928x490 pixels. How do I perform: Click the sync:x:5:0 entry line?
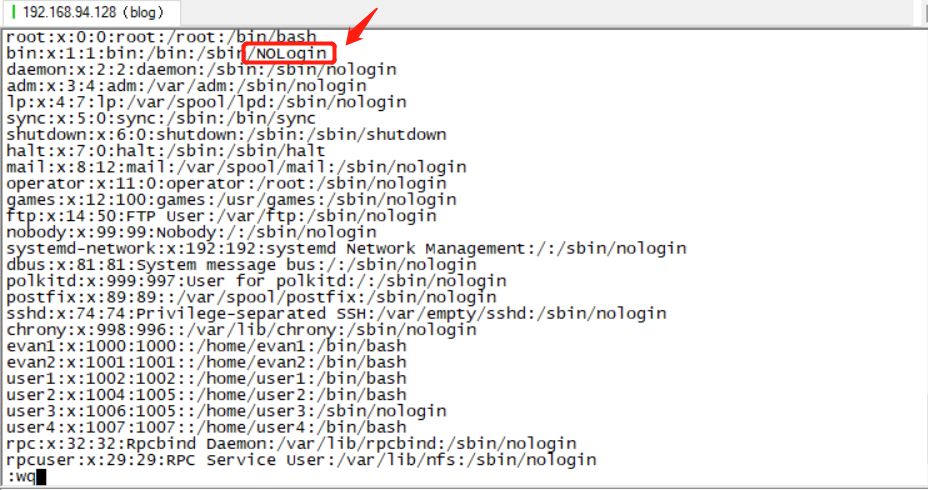[161, 118]
